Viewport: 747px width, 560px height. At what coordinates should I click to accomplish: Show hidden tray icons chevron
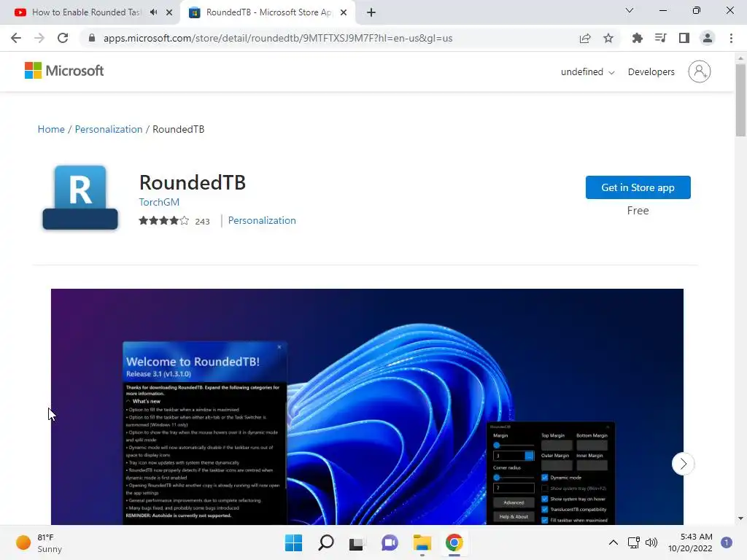pyautogui.click(x=613, y=542)
